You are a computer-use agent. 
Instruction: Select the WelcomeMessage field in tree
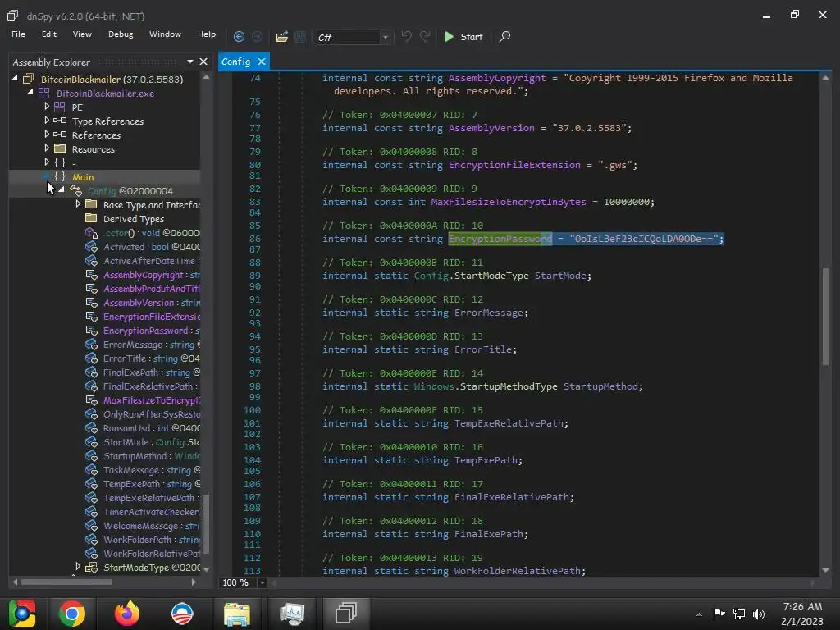[151, 525]
